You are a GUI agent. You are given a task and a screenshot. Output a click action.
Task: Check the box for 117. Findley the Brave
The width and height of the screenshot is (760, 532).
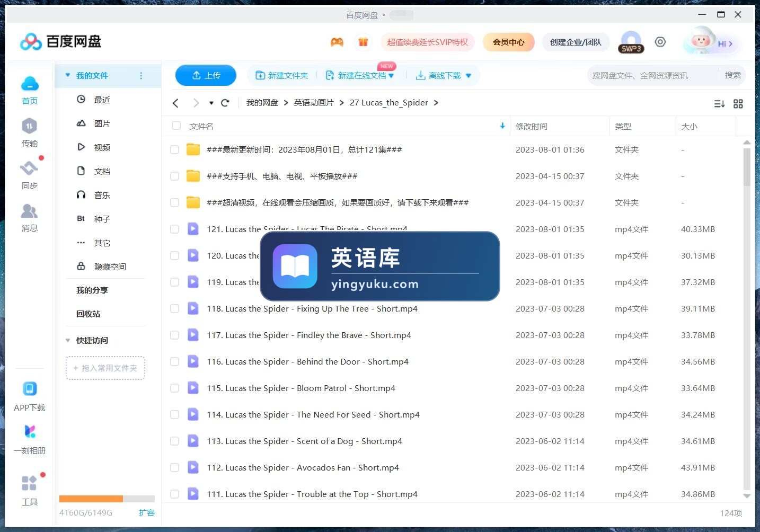[x=174, y=335]
